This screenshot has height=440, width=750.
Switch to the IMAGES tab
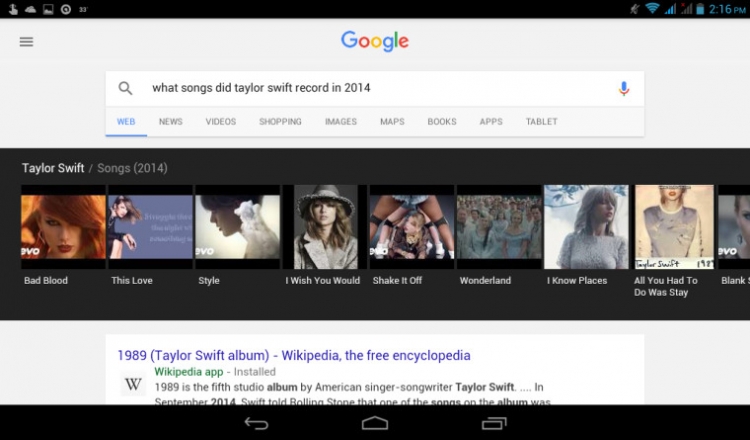[x=341, y=121]
